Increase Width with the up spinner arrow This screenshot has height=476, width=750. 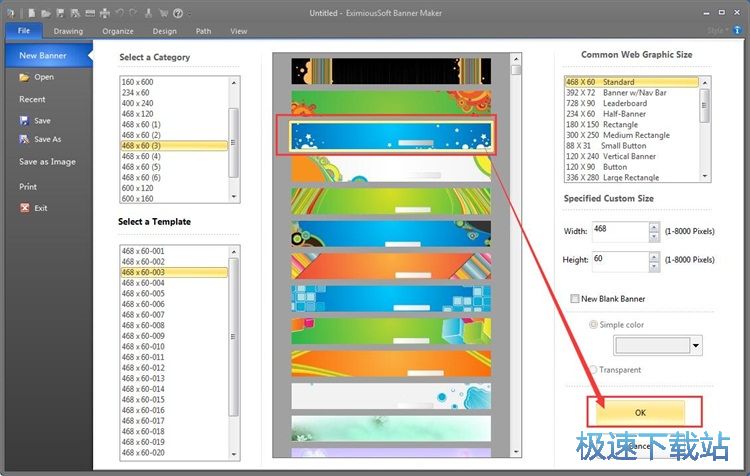coord(654,227)
